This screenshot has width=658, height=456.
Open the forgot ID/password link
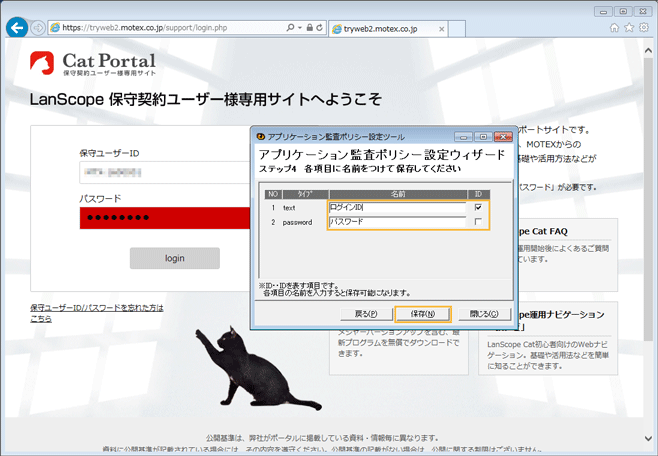click(97, 313)
